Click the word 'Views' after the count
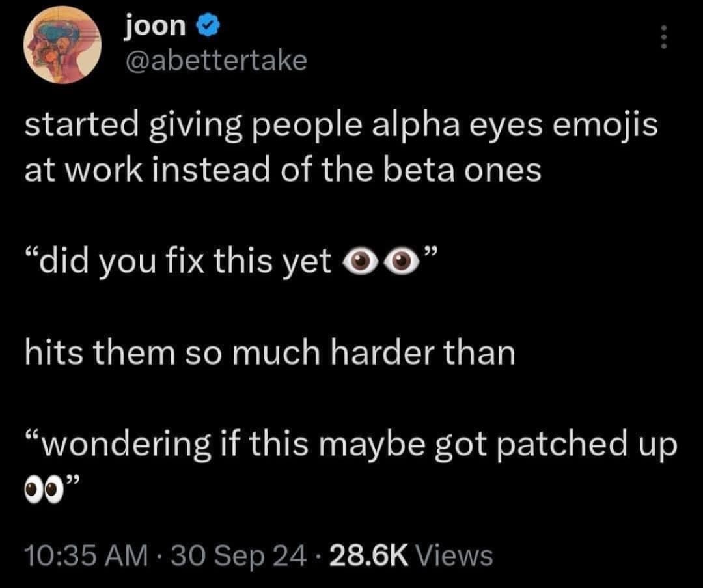Image resolution: width=703 pixels, height=588 pixels. [x=454, y=555]
